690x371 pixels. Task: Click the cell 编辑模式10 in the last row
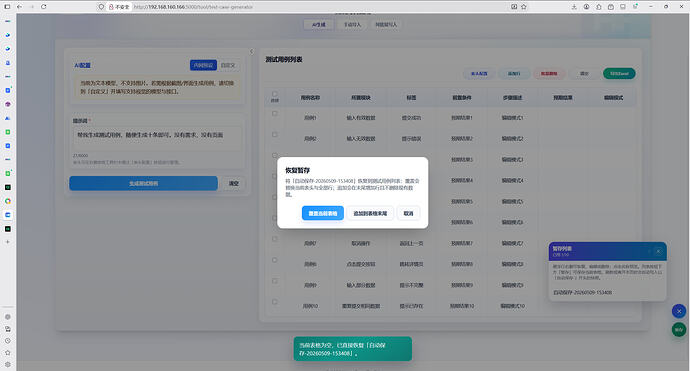tap(513, 306)
